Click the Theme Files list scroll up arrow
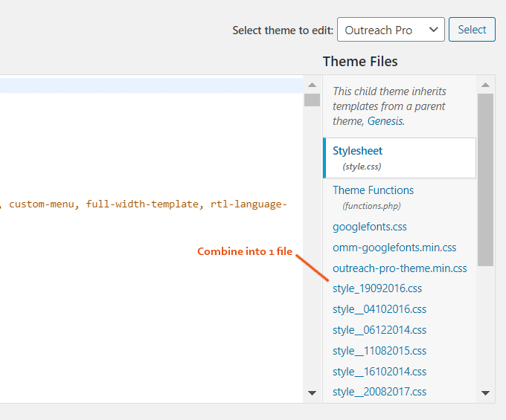This screenshot has width=506, height=420. pos(485,85)
